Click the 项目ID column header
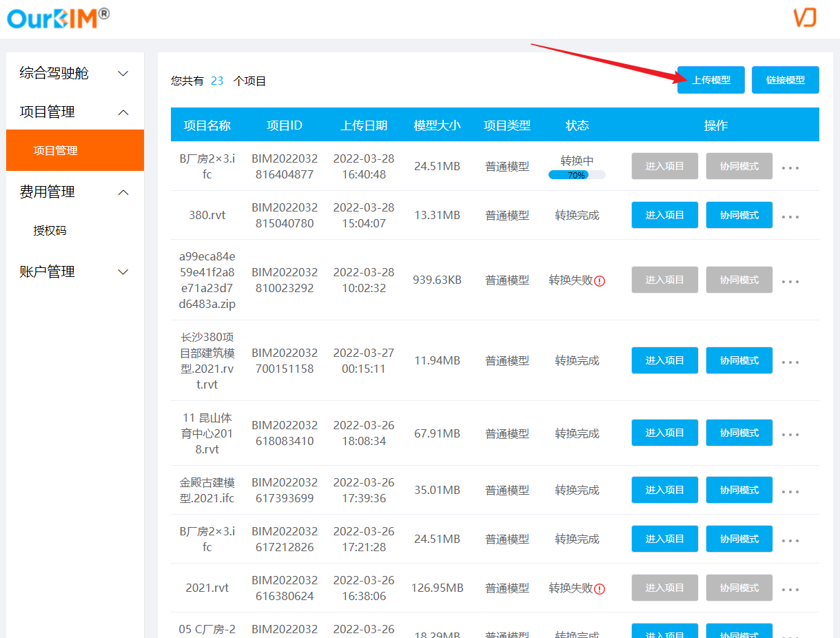The image size is (840, 638). pyautogui.click(x=285, y=125)
